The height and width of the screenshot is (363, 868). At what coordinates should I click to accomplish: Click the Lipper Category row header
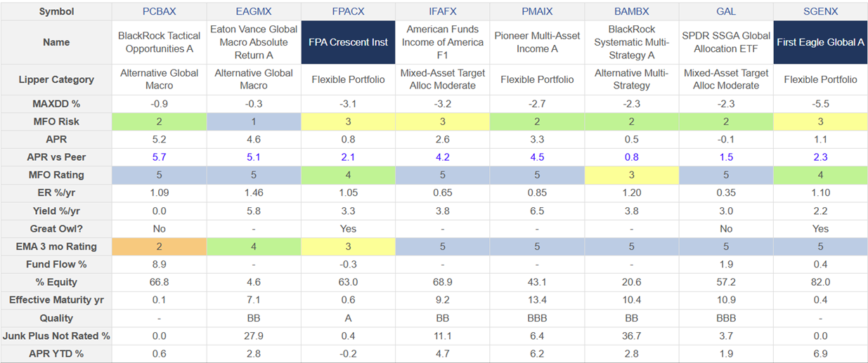pos(56,79)
